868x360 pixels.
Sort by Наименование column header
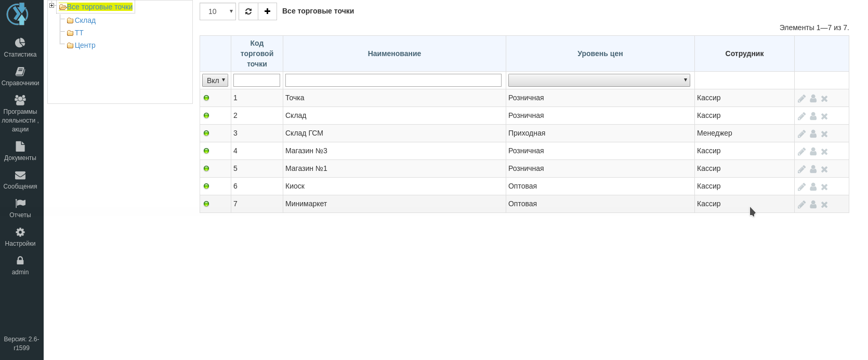coord(394,54)
